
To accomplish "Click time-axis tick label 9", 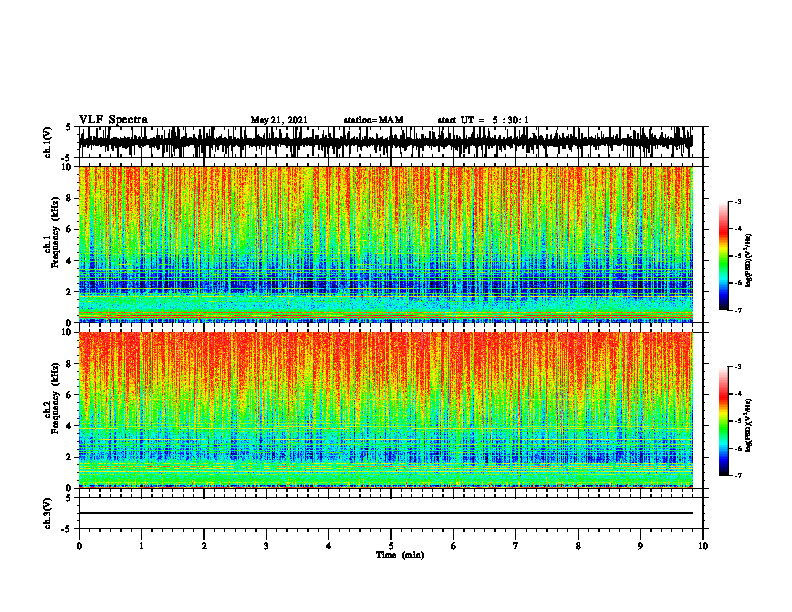I will point(640,546).
